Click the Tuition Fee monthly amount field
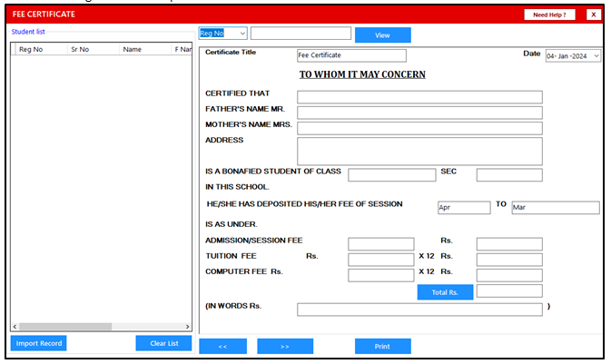Viewport: 611px width, 364px height. coord(380,260)
